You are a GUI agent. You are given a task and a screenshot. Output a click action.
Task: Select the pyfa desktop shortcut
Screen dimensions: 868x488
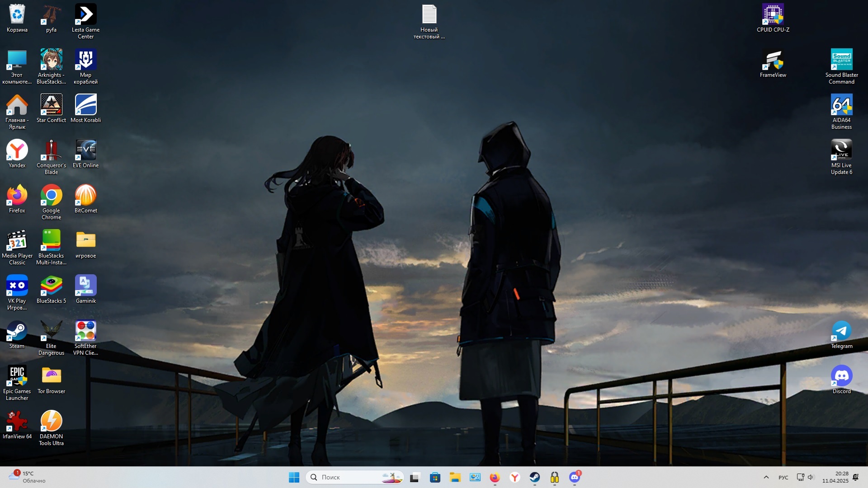click(51, 19)
